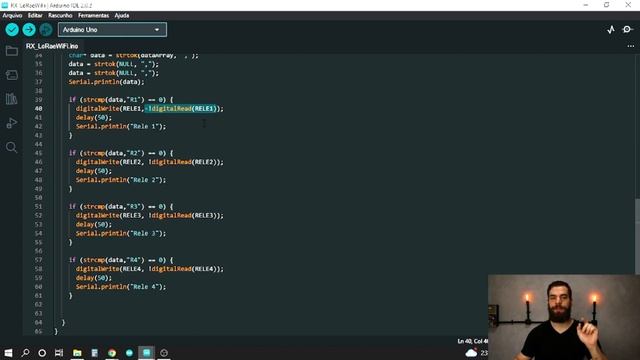Viewport: 640px width, 360px height.
Task: Select the RX_LoRaeWiFi.ino tab
Action: (x=52, y=46)
